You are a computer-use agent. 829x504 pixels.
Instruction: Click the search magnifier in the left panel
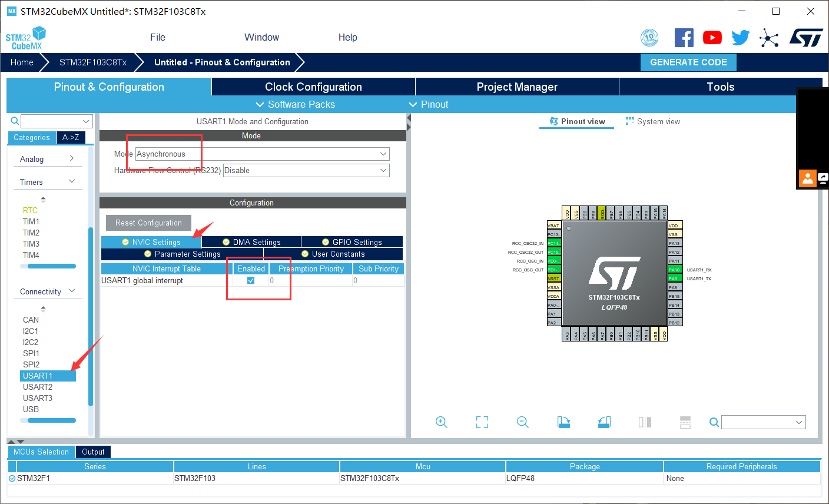click(x=13, y=121)
